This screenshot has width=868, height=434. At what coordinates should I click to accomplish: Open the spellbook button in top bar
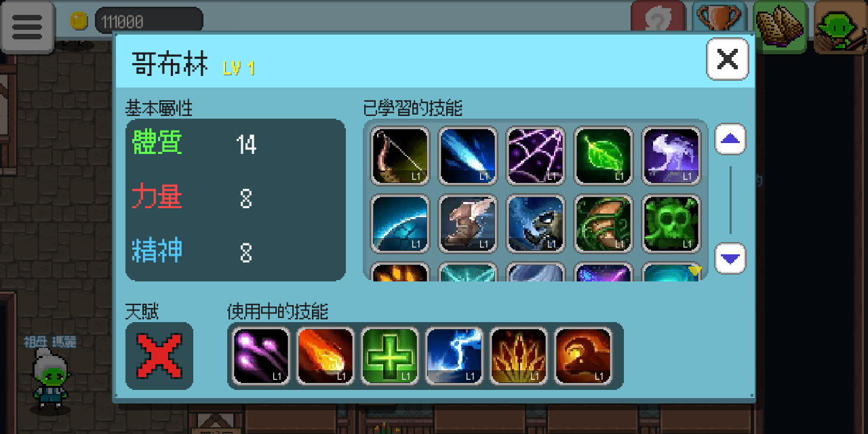pyautogui.click(x=780, y=26)
